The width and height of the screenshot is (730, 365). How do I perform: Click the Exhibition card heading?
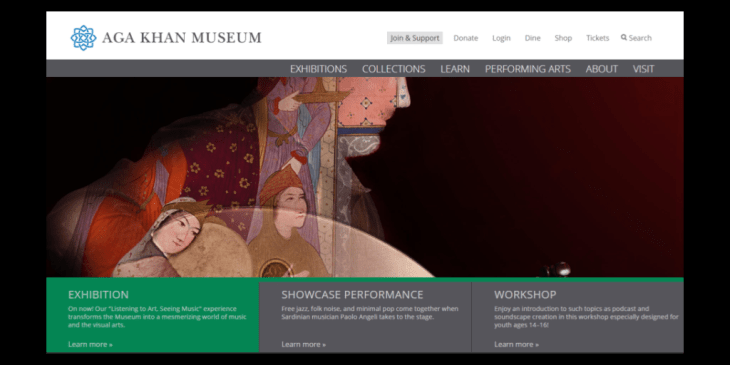pos(98,295)
